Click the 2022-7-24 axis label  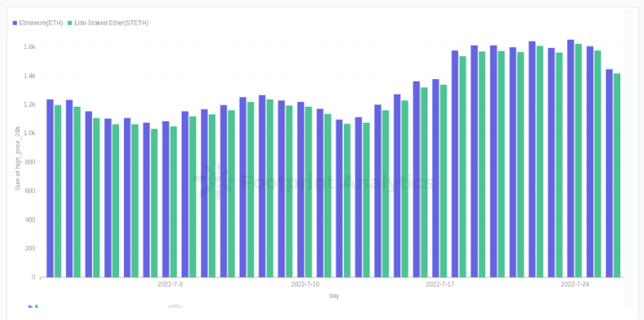click(x=575, y=284)
